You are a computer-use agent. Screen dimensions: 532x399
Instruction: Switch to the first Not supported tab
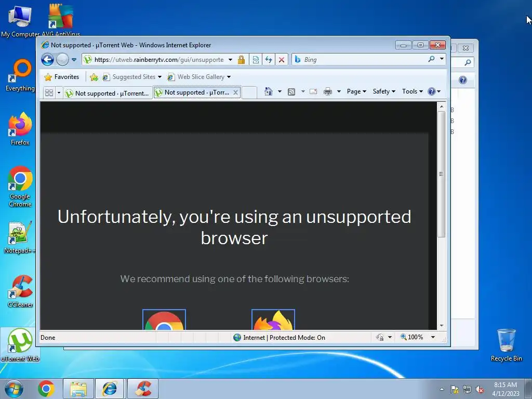(108, 93)
